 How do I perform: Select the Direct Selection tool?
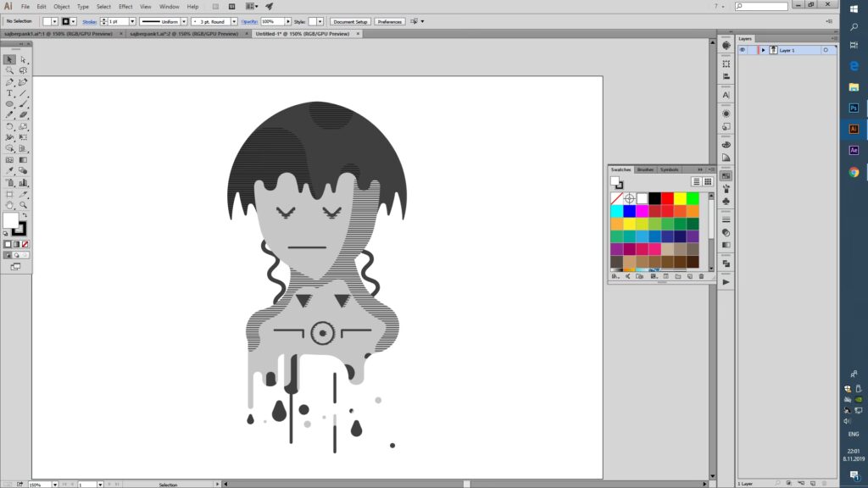click(x=24, y=60)
